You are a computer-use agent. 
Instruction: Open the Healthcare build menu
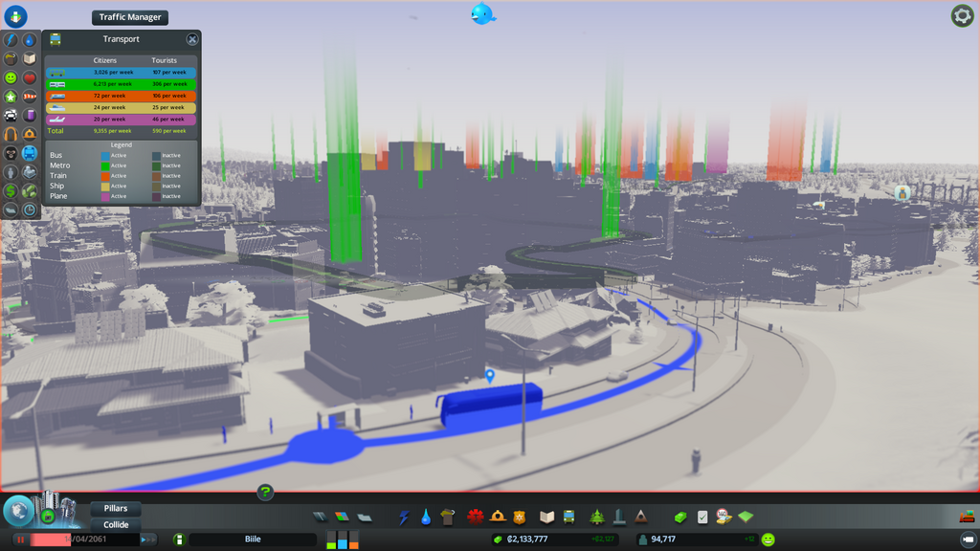[476, 517]
